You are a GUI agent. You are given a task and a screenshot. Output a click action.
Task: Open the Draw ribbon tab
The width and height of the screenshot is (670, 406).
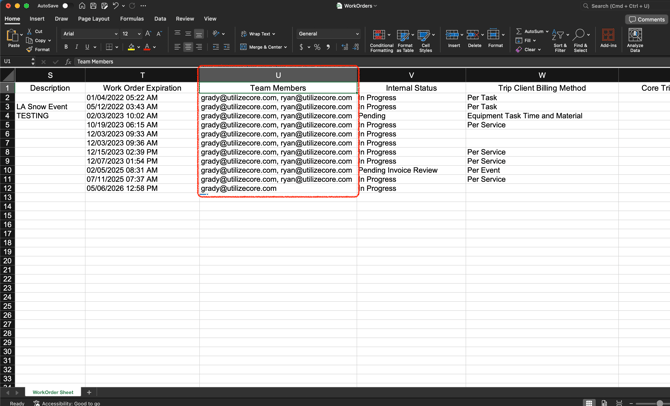[61, 19]
